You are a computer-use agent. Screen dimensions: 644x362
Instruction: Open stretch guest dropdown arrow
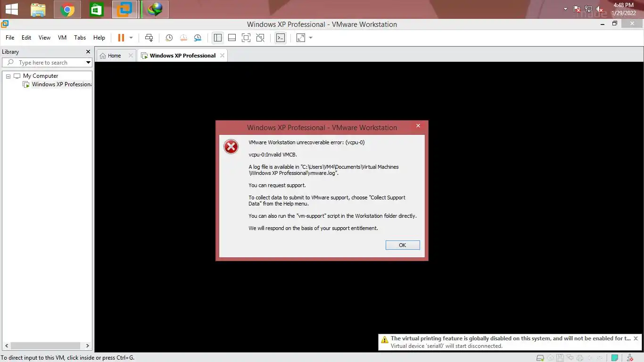(311, 38)
